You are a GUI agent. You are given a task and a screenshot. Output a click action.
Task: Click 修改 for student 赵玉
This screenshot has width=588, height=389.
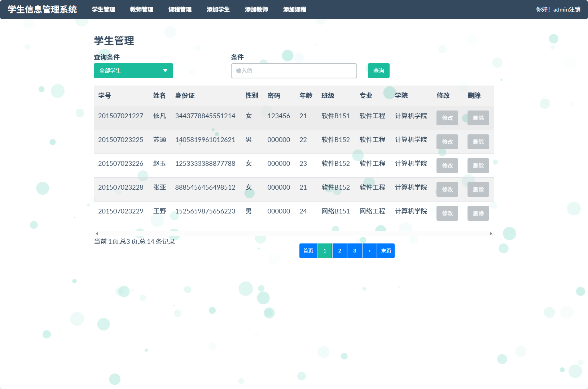coord(447,165)
